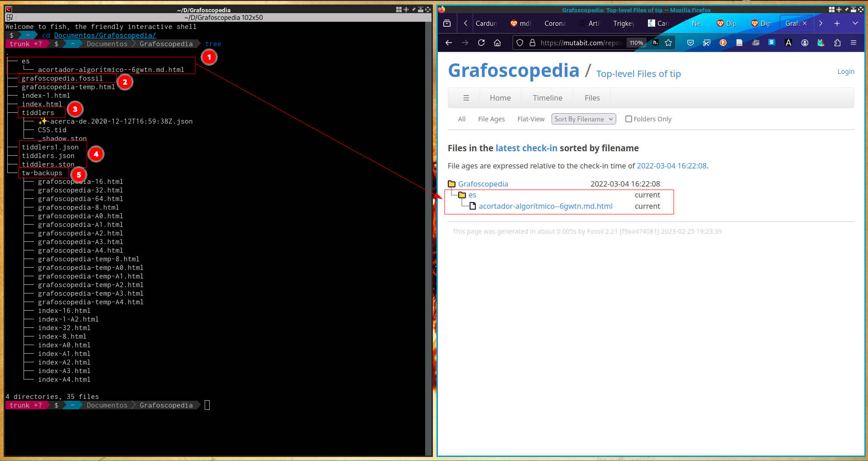This screenshot has width=868, height=461.
Task: Open acortador-algorítmico--6gwtn.md.html file link
Action: click(x=545, y=206)
